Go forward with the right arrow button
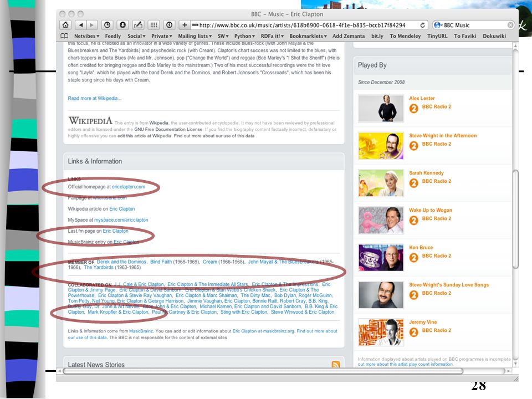 [91, 25]
